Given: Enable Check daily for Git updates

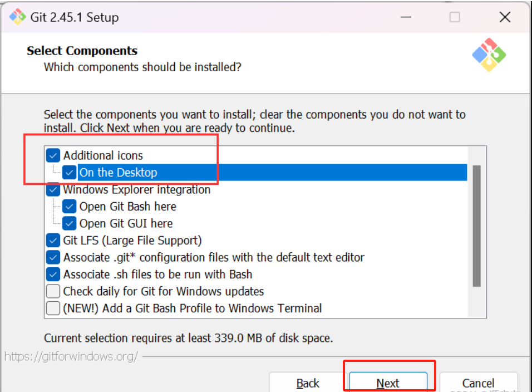Looking at the screenshot, I should (x=53, y=291).
